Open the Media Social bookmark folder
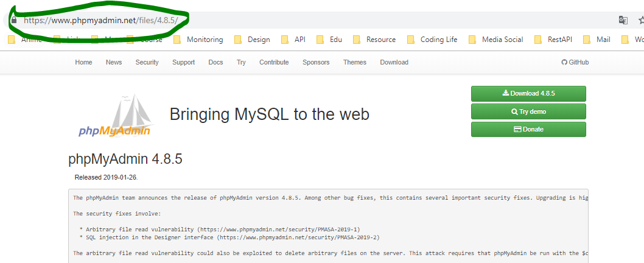644x263 pixels. pyautogui.click(x=496, y=40)
